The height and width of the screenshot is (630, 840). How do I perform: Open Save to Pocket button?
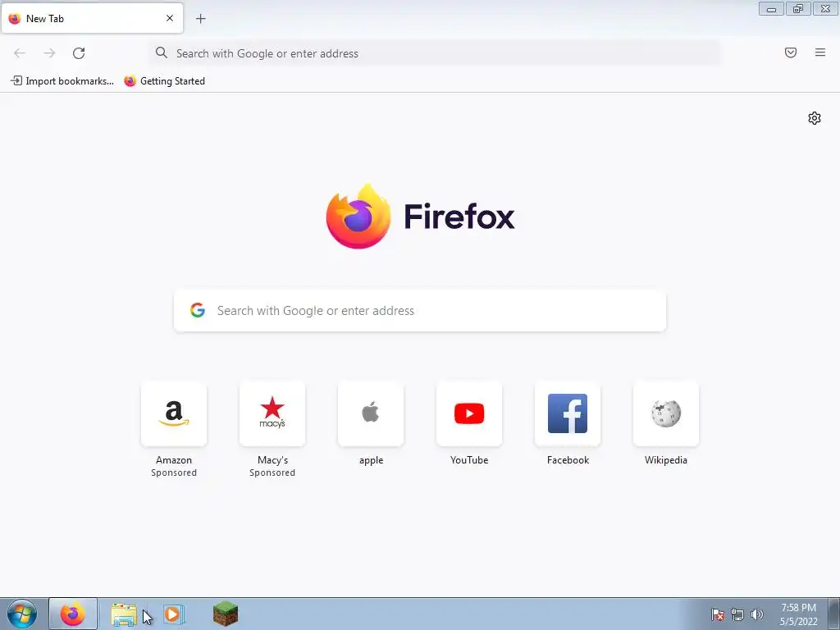point(790,52)
